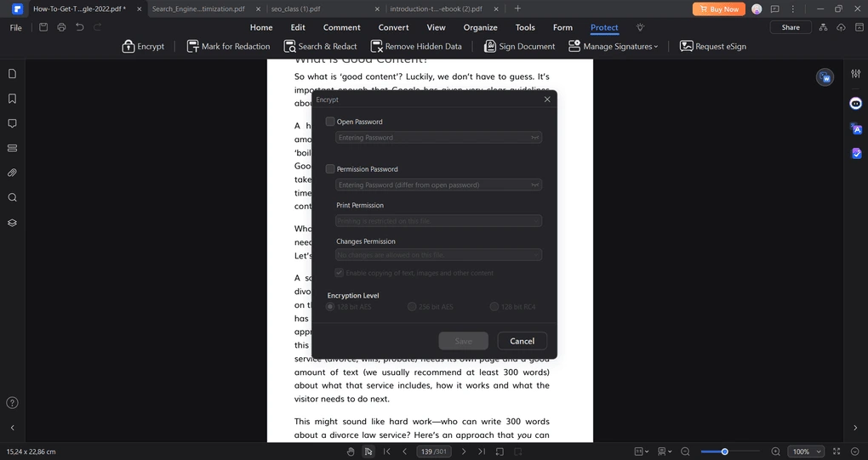Save document using toolbar save icon
This screenshot has height=460, width=868.
[43, 27]
